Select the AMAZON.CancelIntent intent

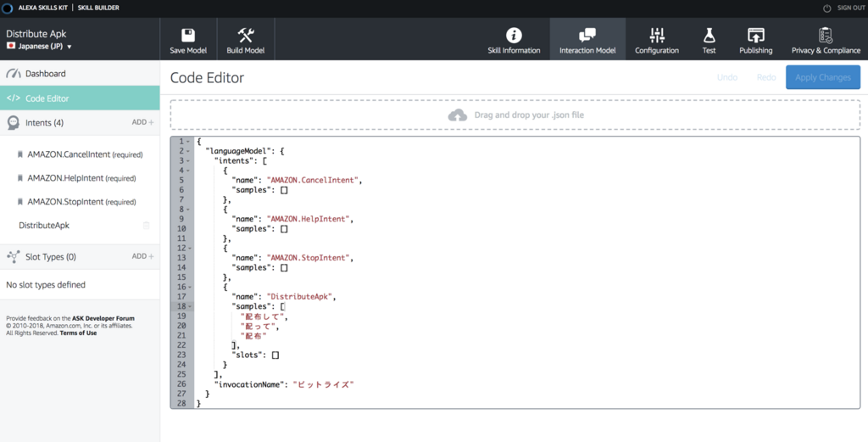(x=85, y=154)
